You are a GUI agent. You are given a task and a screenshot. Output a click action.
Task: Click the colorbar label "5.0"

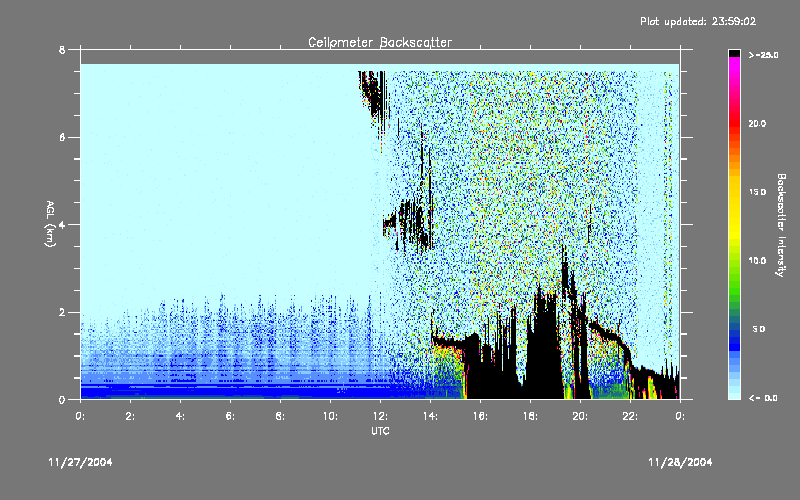(759, 330)
